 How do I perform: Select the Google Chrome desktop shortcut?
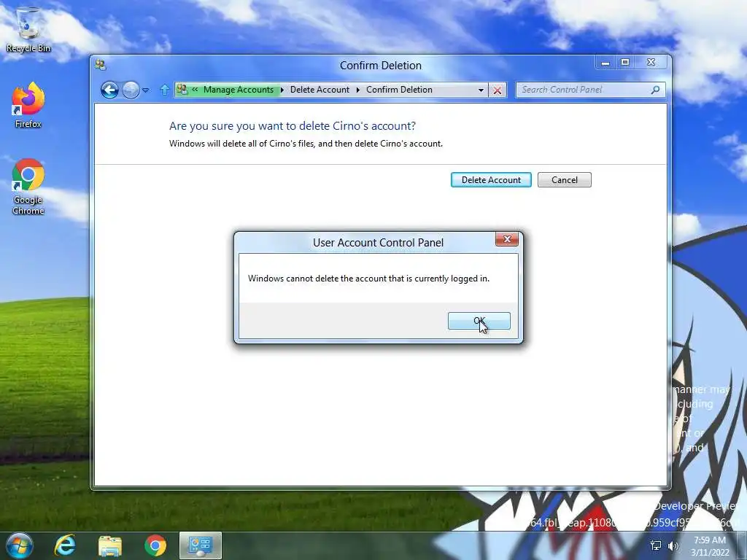coord(28,187)
